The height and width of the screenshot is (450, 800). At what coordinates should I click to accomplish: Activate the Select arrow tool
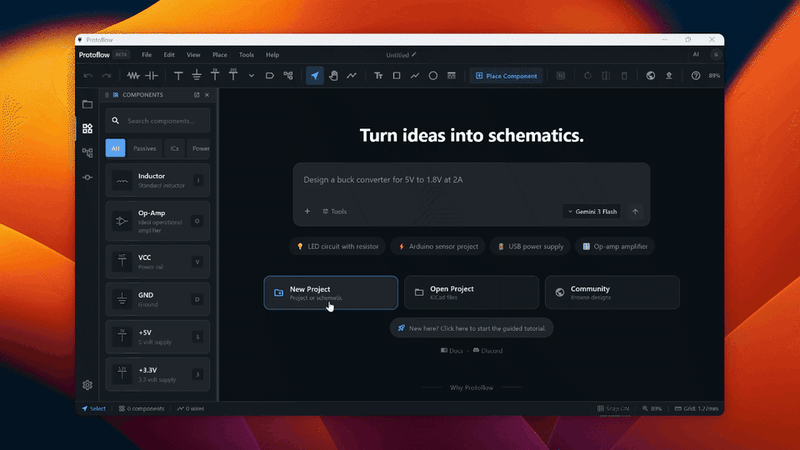tap(315, 76)
